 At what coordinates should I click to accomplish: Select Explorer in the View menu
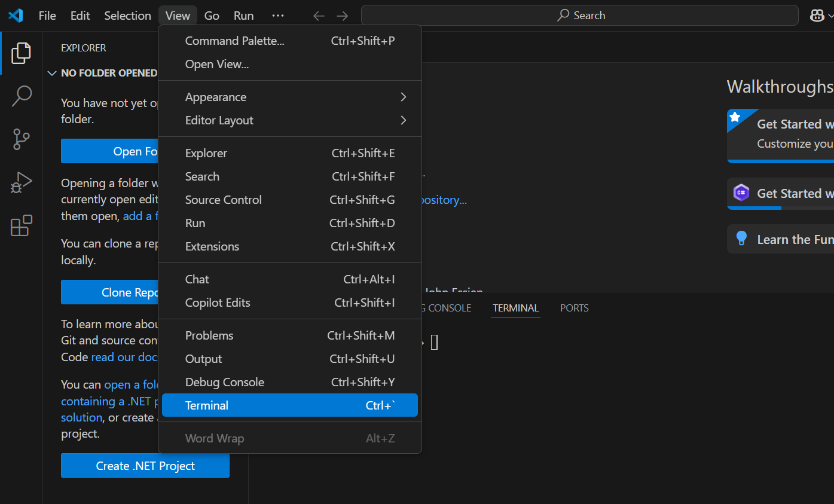pos(290,153)
